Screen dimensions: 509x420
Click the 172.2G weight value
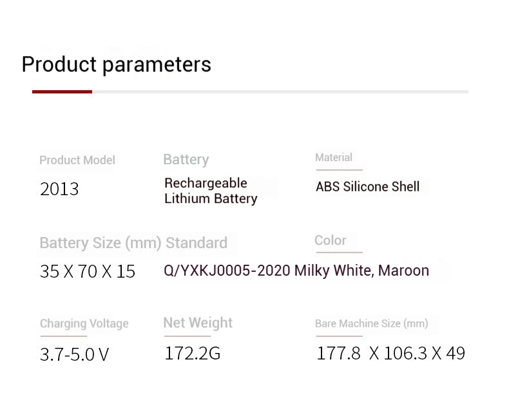pyautogui.click(x=193, y=353)
